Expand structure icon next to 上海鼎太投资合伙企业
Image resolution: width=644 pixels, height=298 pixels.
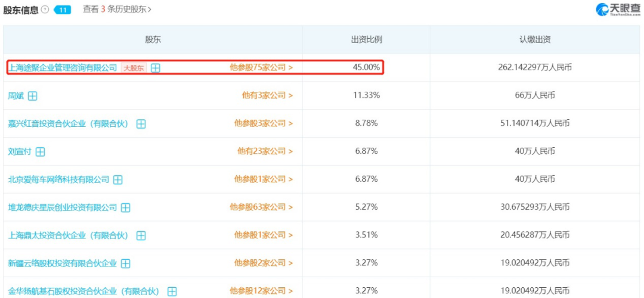click(x=141, y=235)
